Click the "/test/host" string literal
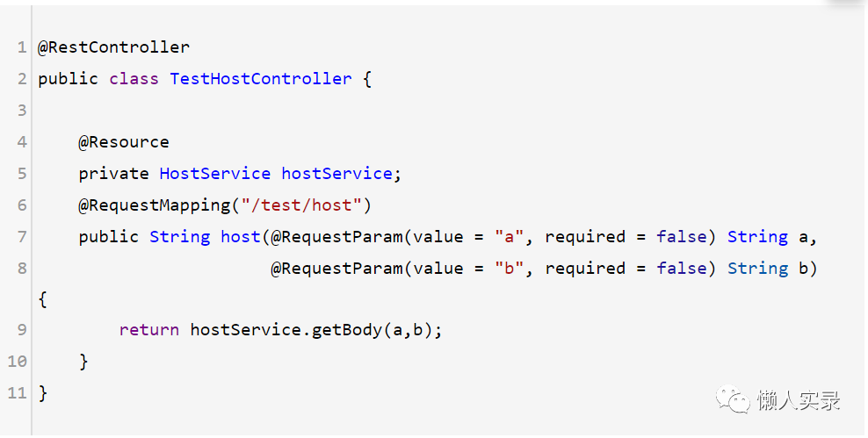 (x=301, y=205)
